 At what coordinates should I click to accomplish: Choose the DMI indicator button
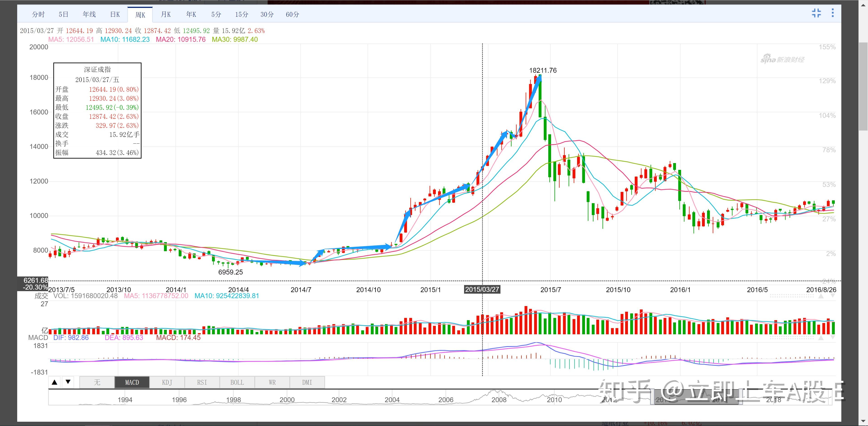(307, 382)
